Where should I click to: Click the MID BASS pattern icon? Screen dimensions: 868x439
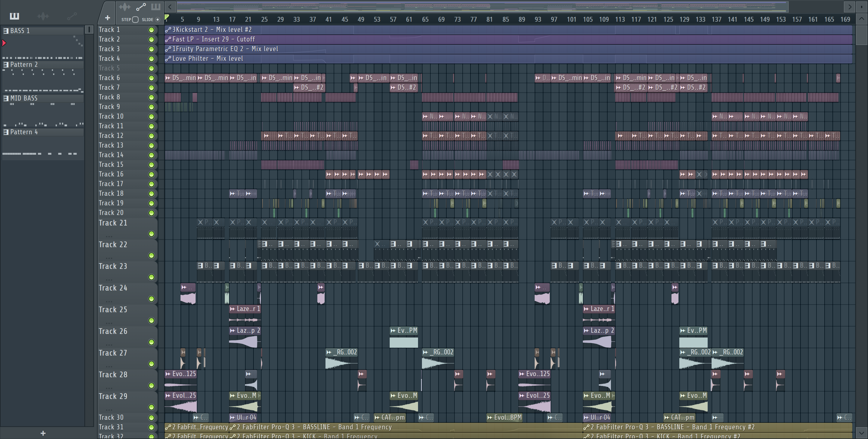[x=6, y=98]
